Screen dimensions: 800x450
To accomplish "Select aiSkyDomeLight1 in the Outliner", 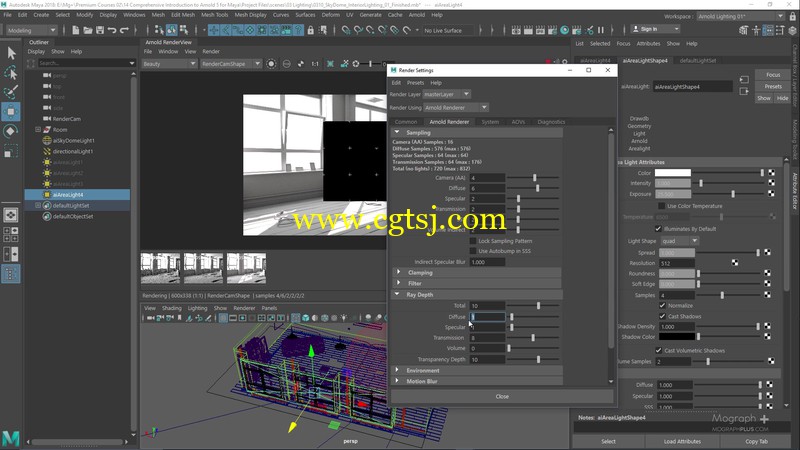I will pos(74,140).
